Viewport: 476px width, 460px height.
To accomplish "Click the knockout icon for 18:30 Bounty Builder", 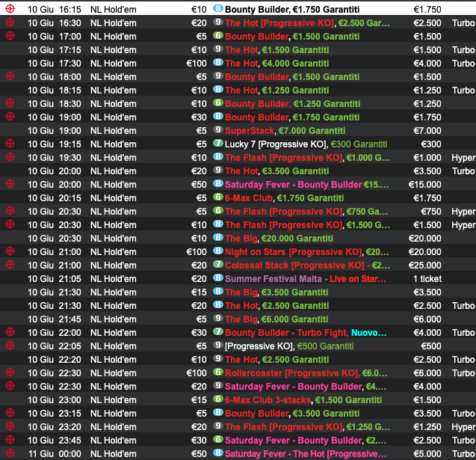I will click(10, 103).
